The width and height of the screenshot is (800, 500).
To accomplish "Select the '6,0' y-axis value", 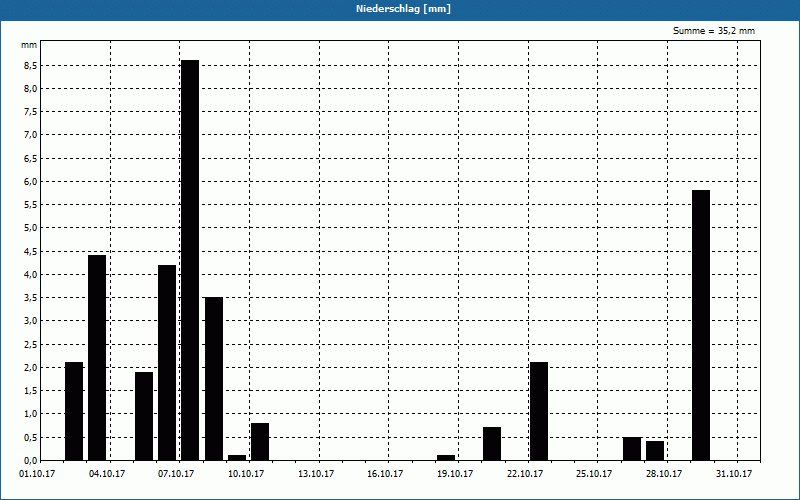I will (x=31, y=182).
